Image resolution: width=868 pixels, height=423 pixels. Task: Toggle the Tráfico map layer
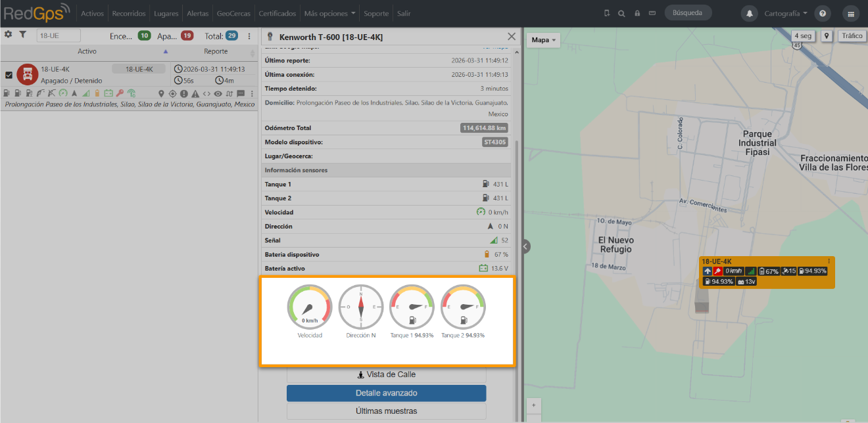[x=852, y=36]
